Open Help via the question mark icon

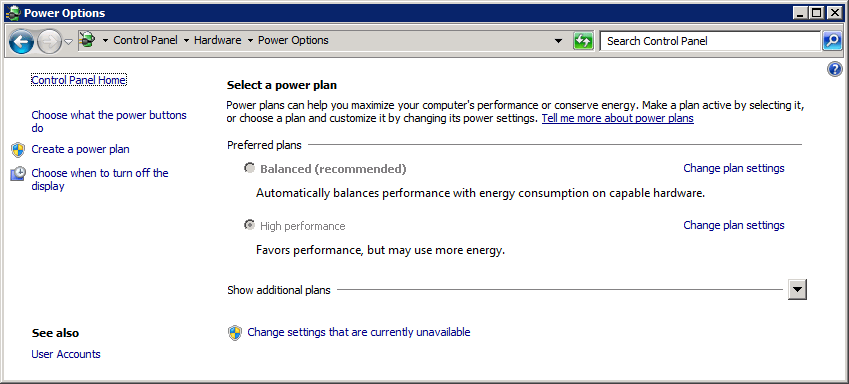(835, 69)
